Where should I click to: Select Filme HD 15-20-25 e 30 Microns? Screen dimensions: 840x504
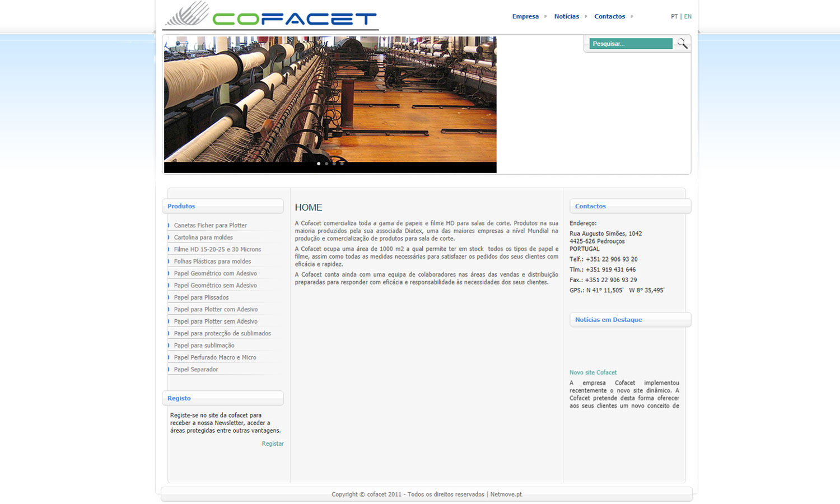coord(217,250)
